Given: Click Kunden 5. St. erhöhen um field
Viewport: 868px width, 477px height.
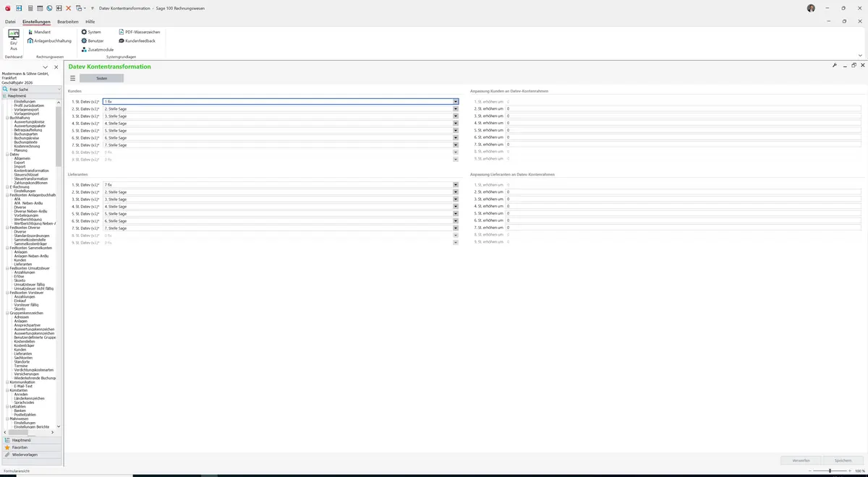Looking at the screenshot, I should click(x=683, y=130).
